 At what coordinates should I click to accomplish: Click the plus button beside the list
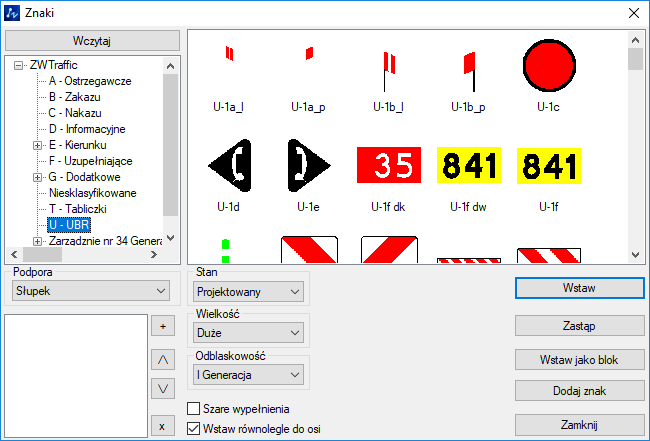pos(160,326)
